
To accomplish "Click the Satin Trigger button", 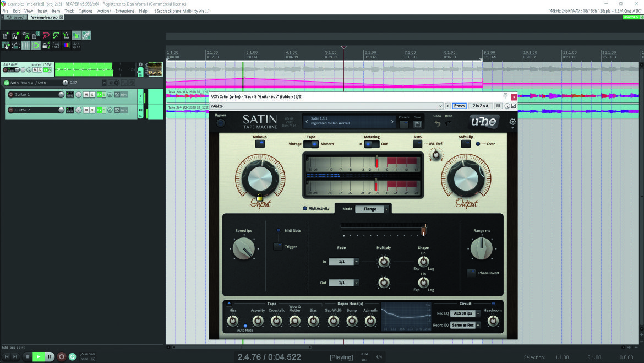I will tap(278, 246).
